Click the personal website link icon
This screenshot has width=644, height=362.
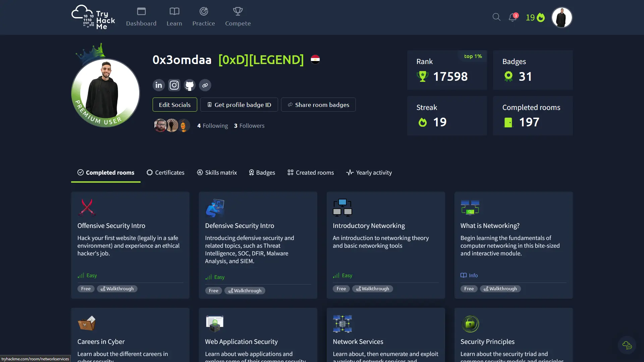click(205, 85)
